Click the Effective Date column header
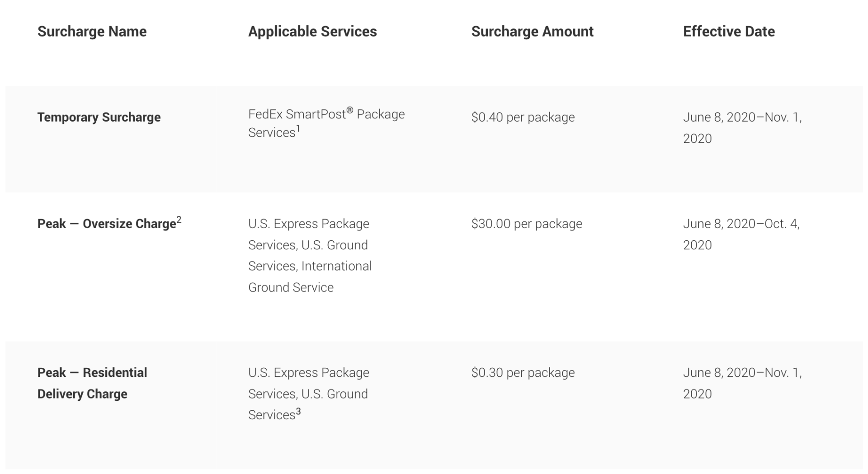Viewport: 868px width, 474px height. 729,32
